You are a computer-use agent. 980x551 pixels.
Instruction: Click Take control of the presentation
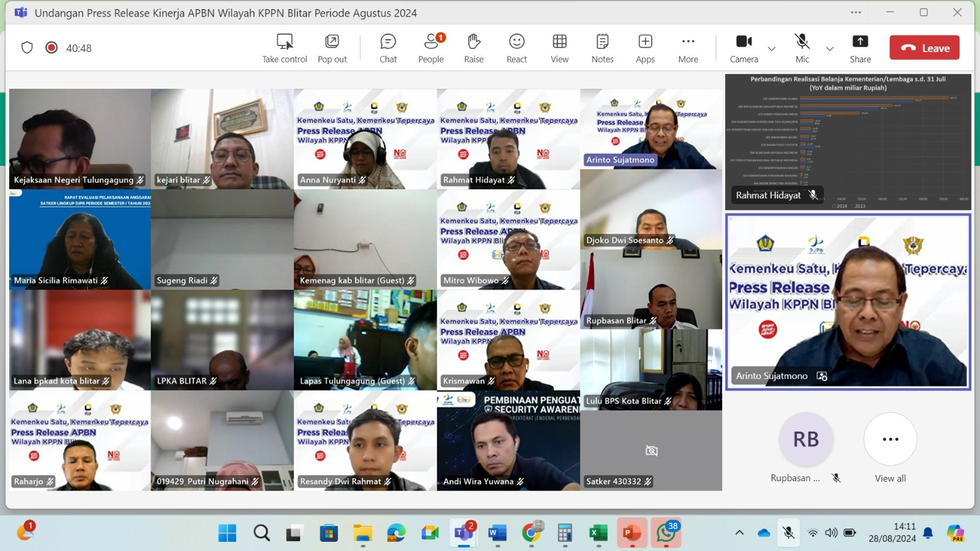click(x=285, y=48)
